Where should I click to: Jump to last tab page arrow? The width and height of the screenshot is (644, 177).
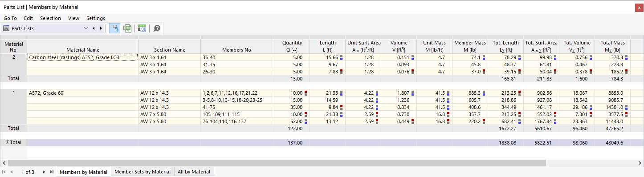click(52, 172)
